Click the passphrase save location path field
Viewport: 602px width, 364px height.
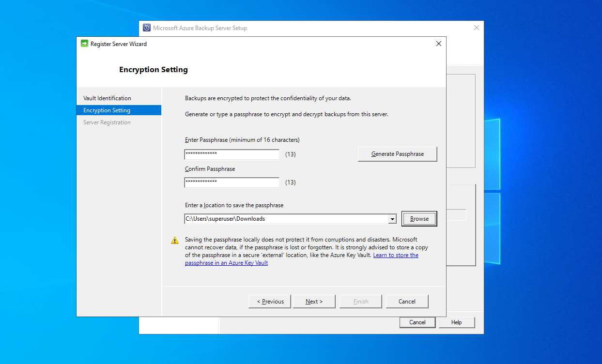pos(286,219)
